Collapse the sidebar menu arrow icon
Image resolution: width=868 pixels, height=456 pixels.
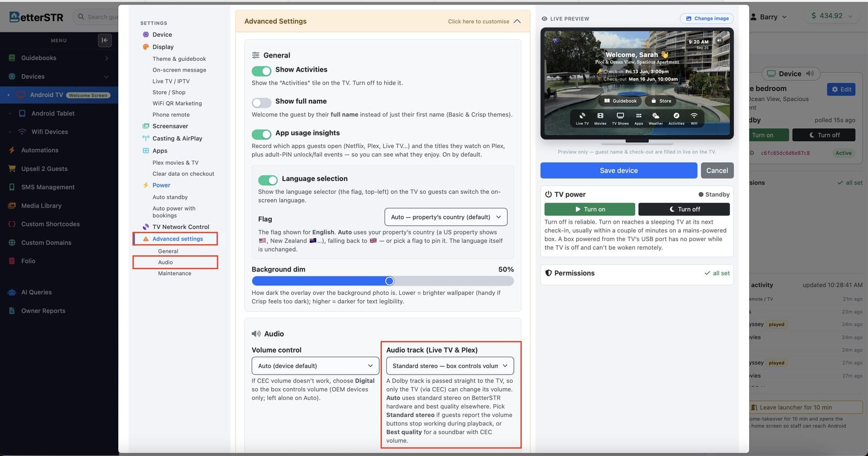pos(105,40)
